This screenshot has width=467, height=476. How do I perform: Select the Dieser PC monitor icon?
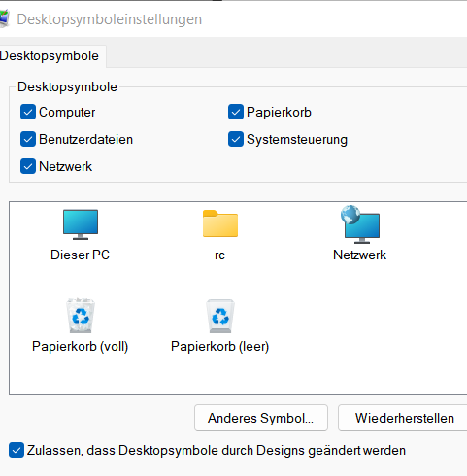click(x=81, y=224)
